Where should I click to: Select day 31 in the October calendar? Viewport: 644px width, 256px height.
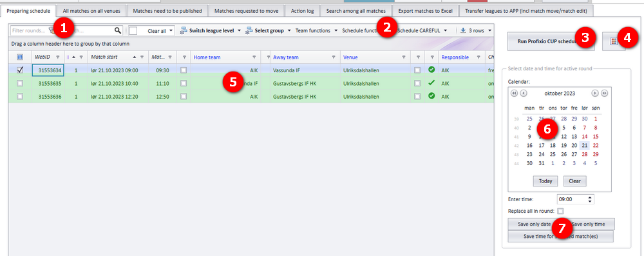coord(542,163)
